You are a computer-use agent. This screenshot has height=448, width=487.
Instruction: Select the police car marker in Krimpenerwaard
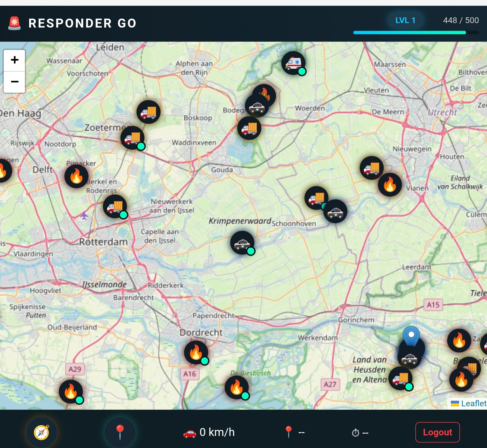click(242, 243)
